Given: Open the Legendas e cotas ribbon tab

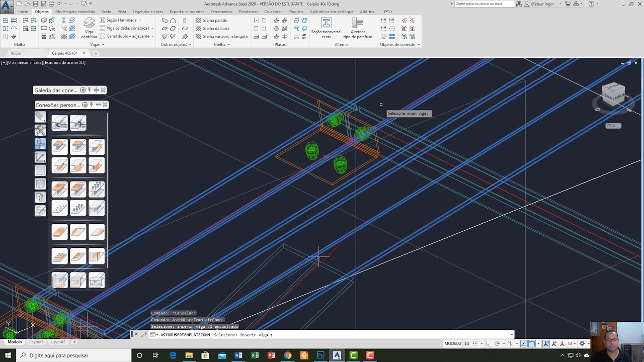Looking at the screenshot, I should pos(148,12).
